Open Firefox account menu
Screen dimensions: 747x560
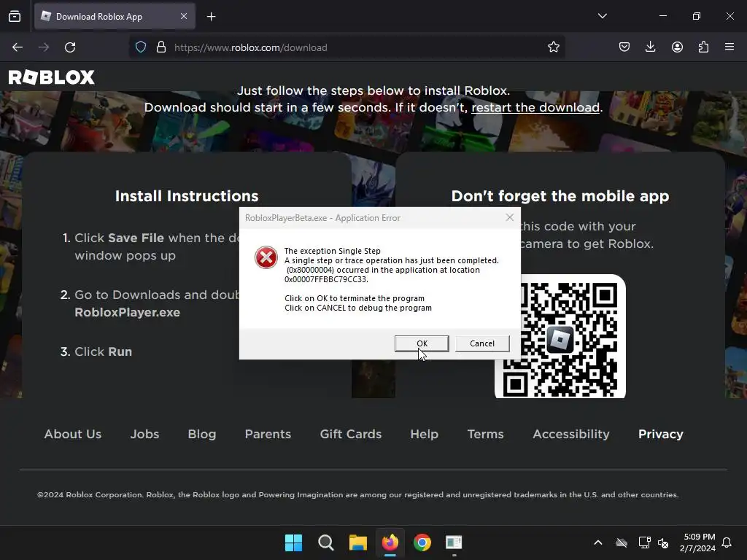(x=677, y=47)
